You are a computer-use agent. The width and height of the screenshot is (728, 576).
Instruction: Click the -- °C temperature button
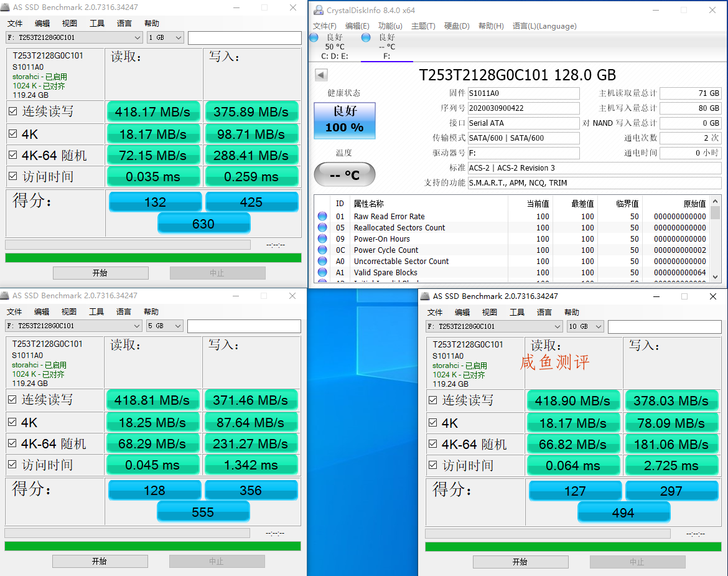(345, 174)
